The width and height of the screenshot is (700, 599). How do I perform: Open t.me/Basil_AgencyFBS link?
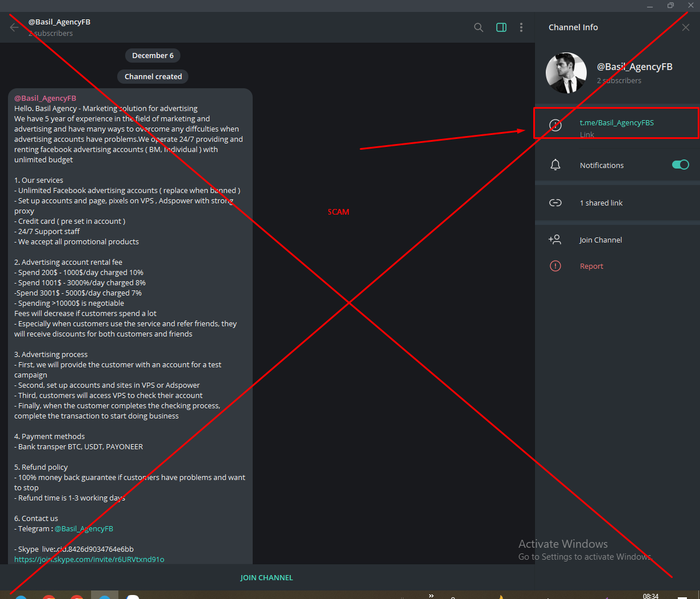point(616,122)
